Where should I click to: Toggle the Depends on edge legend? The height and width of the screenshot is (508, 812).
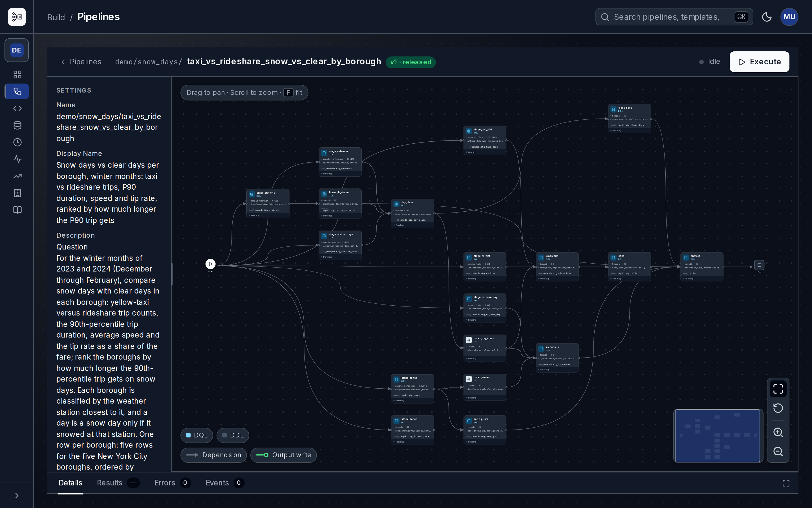213,455
